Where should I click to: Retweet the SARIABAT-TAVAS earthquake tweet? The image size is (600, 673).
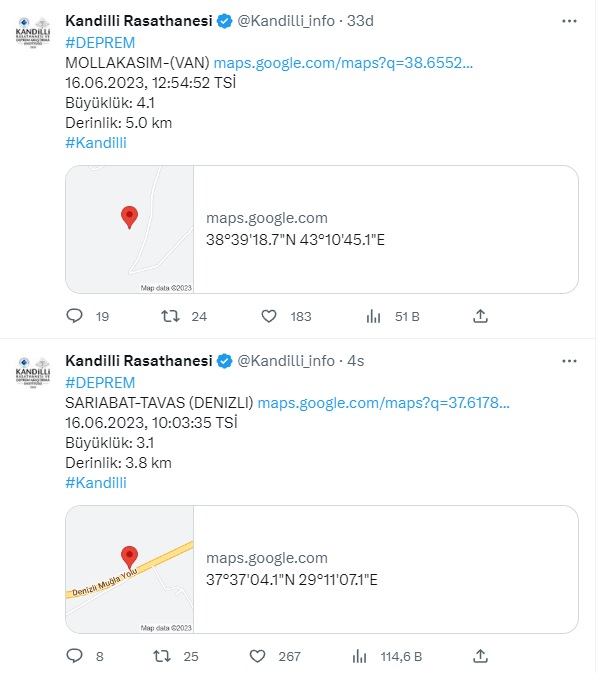tap(171, 656)
